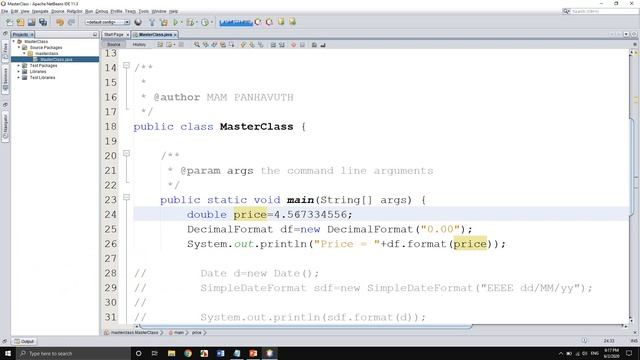Click the New File toolbar icon

(x=9, y=22)
